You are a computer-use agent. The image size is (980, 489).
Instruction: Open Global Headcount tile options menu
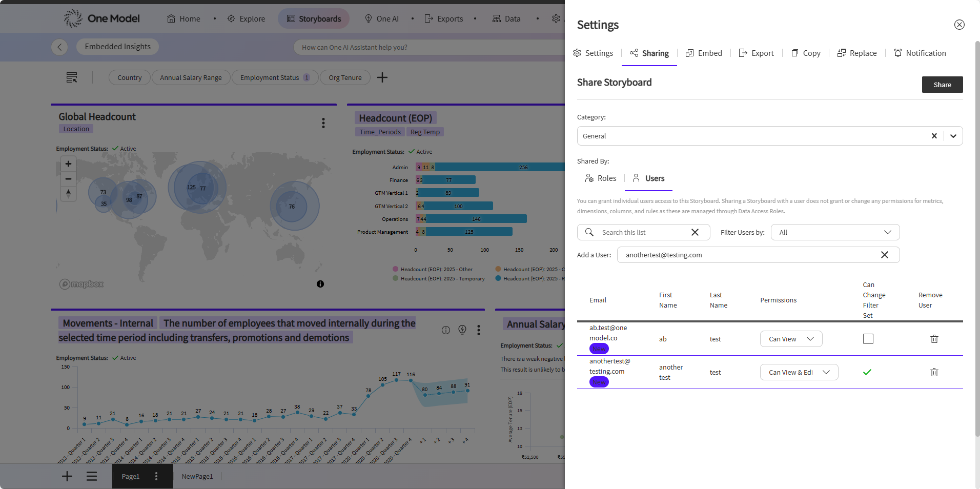click(323, 123)
